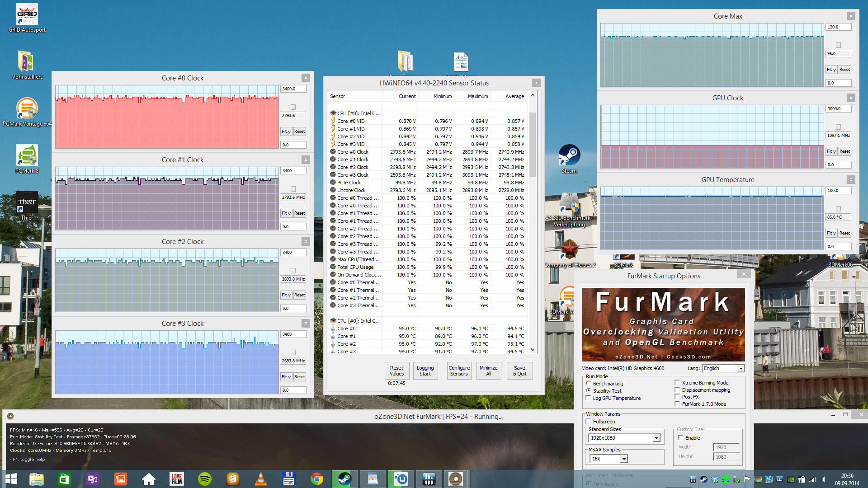Select the Benchmarking run mode radio button

589,383
